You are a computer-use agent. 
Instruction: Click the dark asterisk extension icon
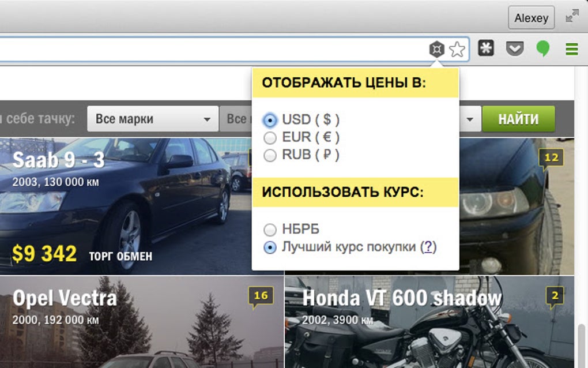coord(486,48)
